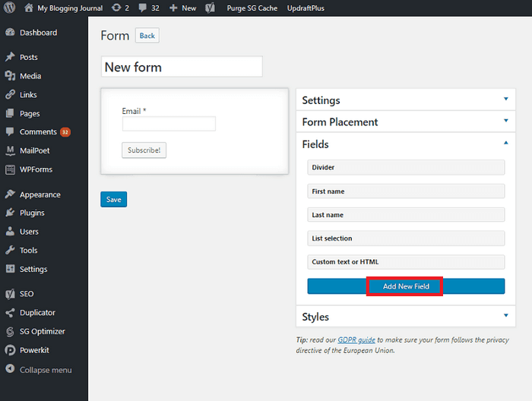The image size is (532, 401).
Task: Click the MailPoet M icon
Action: 10,150
